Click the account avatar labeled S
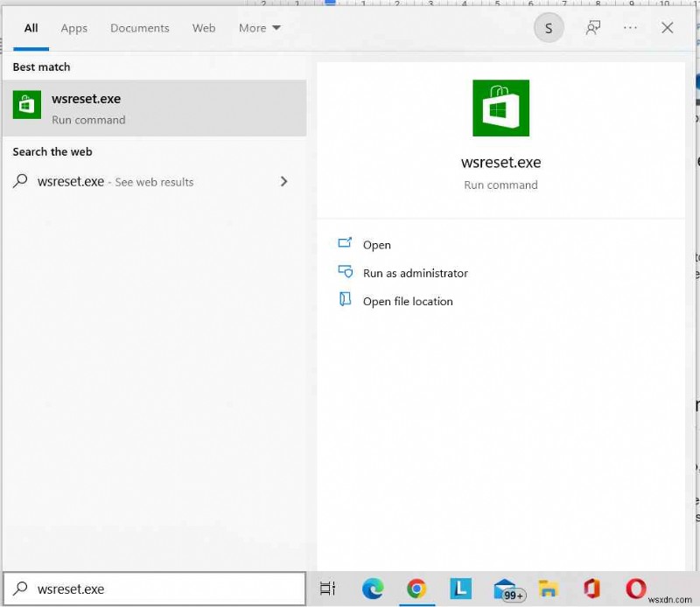Image resolution: width=700 pixels, height=607 pixels. [x=549, y=27]
